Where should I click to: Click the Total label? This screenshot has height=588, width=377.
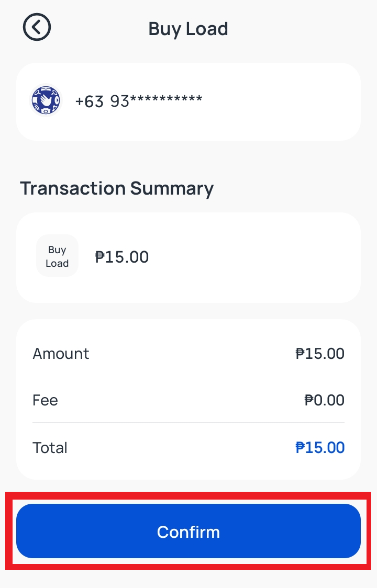(x=50, y=448)
